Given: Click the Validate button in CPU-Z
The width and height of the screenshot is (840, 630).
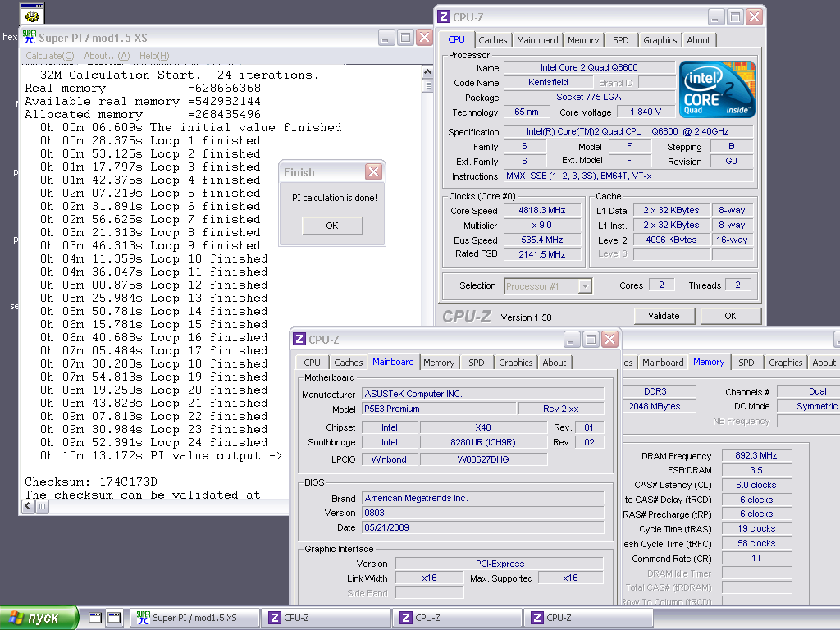Looking at the screenshot, I should [664, 316].
